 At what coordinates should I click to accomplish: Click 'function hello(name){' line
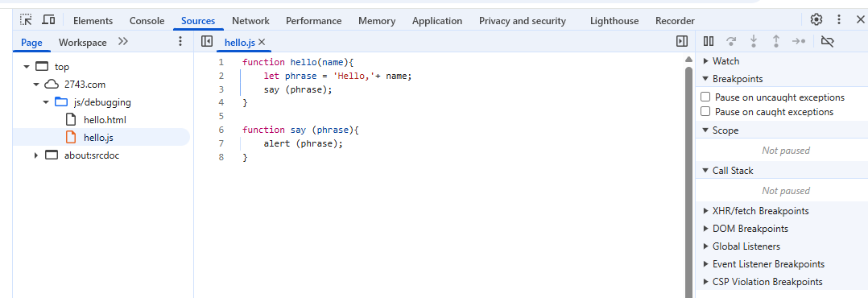coord(297,62)
